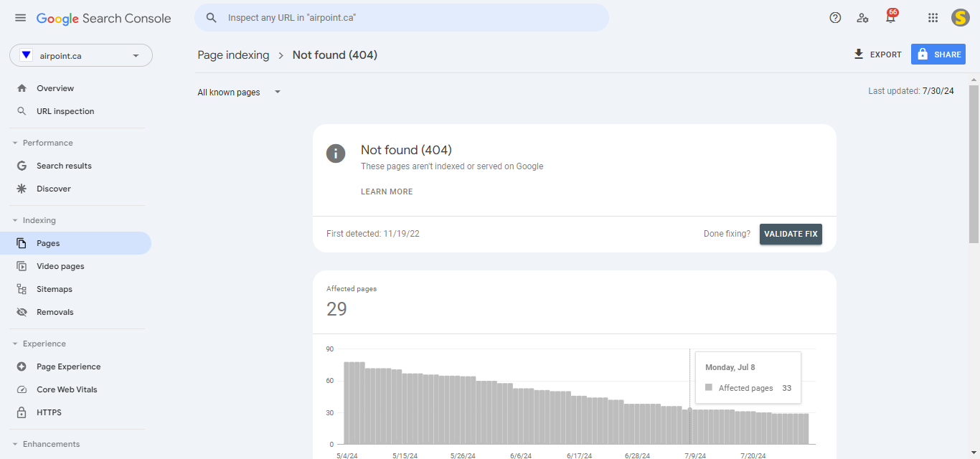Click the Pages copy icon
Viewport: 980px width, 459px height.
point(22,243)
